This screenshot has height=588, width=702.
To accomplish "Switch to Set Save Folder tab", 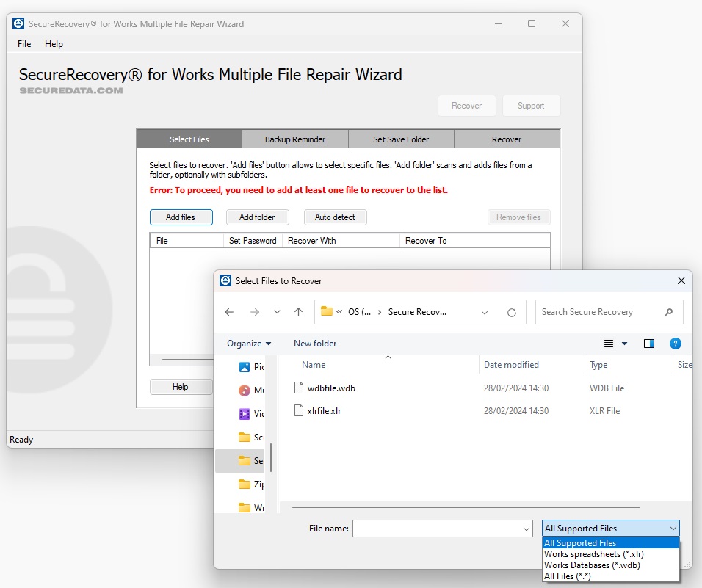I will point(401,139).
